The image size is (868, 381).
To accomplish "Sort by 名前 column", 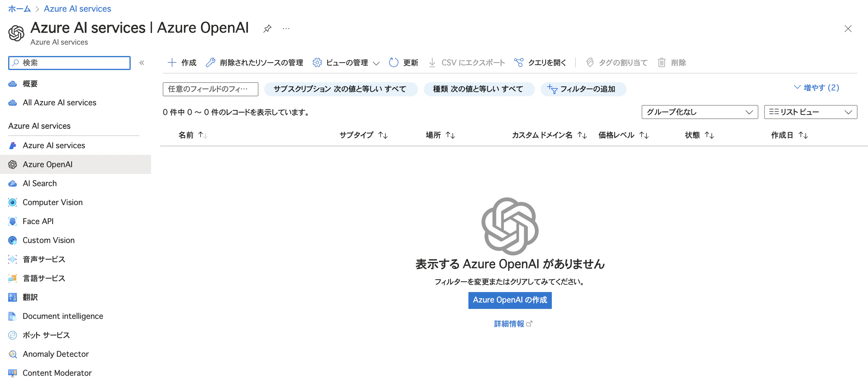I will [x=193, y=135].
